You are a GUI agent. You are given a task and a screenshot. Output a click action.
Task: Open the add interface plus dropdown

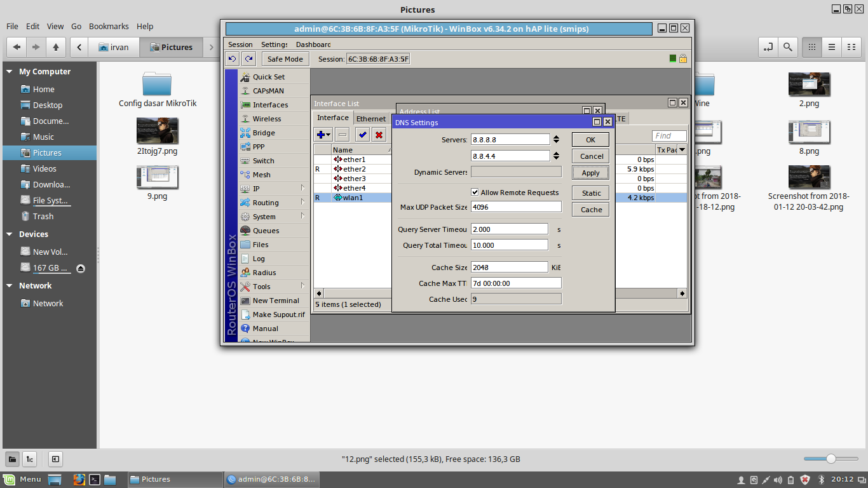point(323,134)
